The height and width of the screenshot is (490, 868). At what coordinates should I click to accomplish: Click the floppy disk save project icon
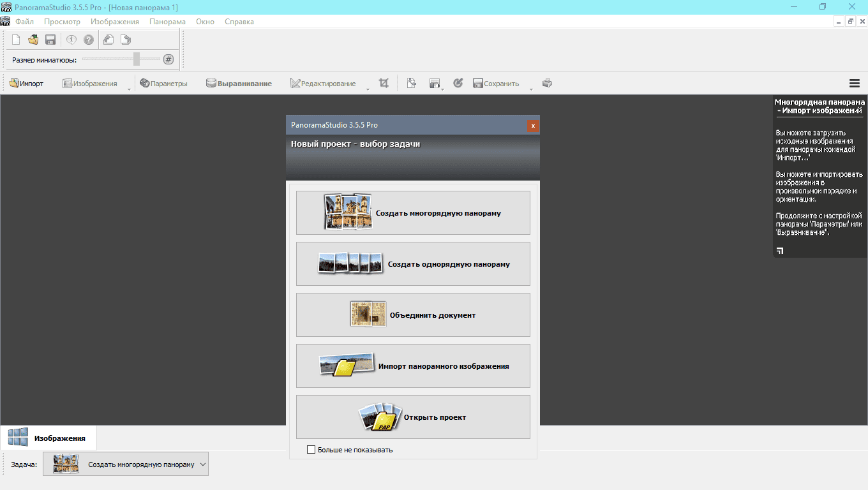(50, 40)
